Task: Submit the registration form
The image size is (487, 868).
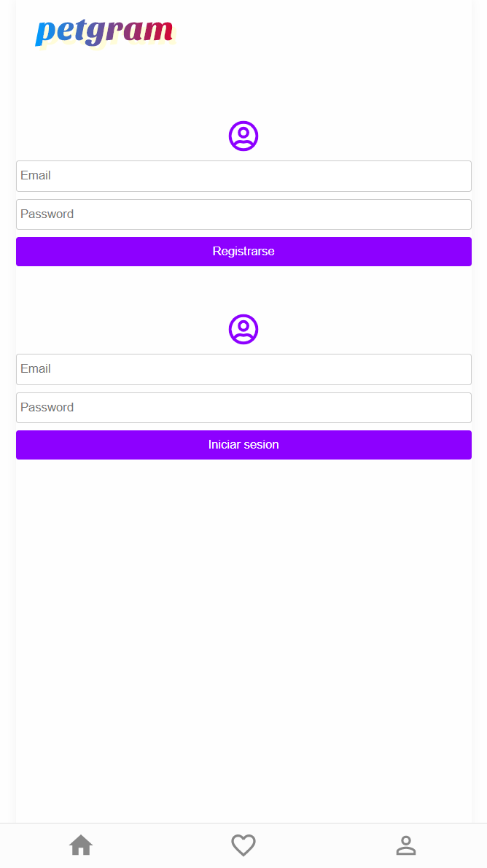Action: pos(243,251)
